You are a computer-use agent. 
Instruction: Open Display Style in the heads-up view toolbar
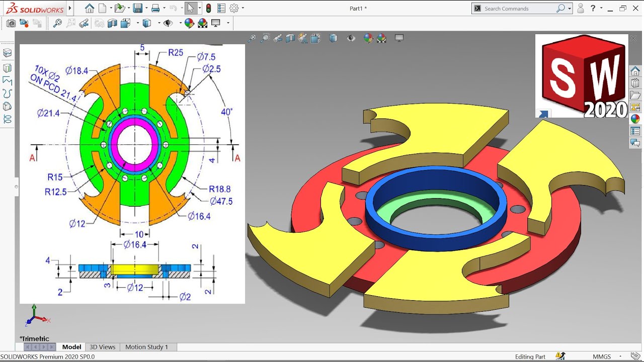[x=333, y=38]
